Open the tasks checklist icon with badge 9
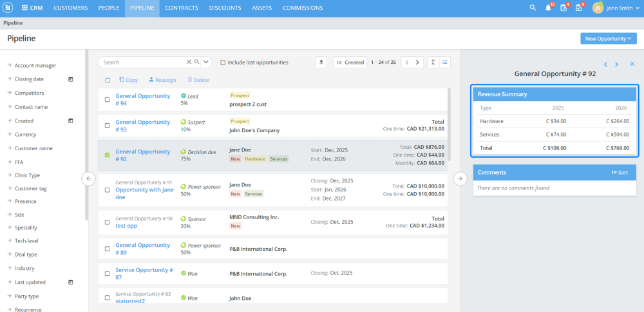Screen dimensions: 644x312 click(x=579, y=8)
